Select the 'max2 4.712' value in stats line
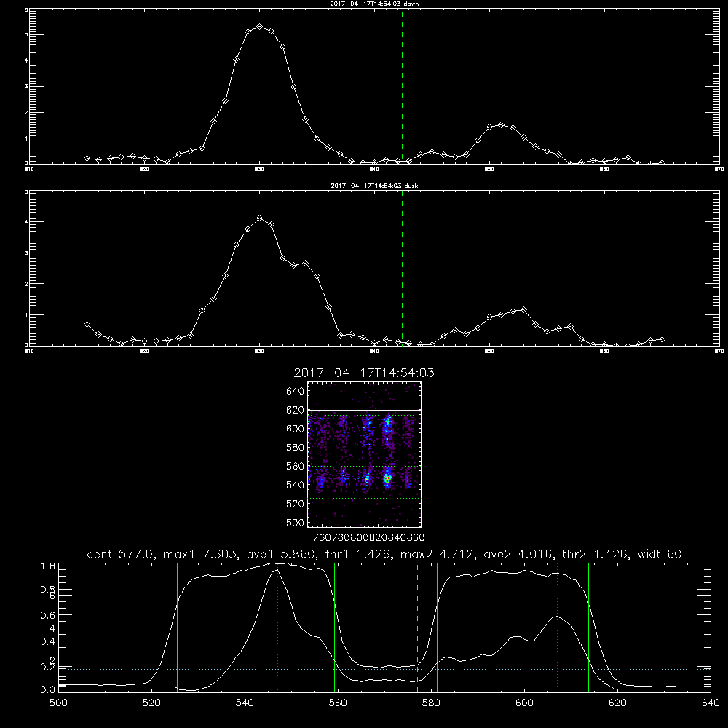 click(436, 554)
